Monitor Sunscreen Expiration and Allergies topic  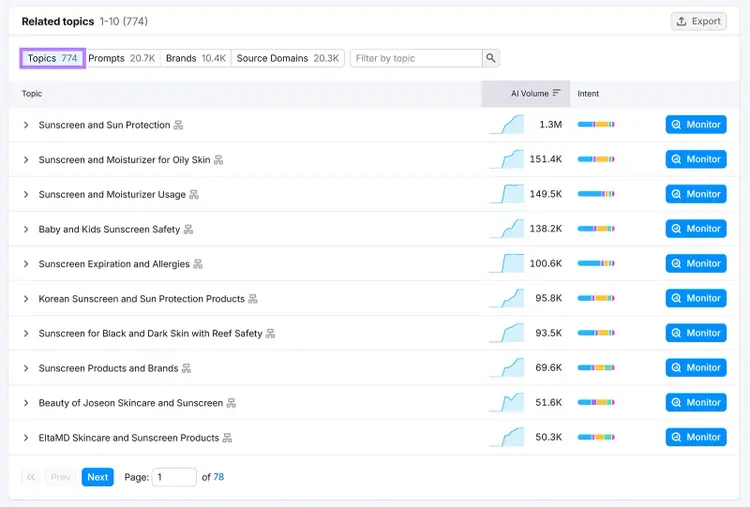tap(696, 264)
